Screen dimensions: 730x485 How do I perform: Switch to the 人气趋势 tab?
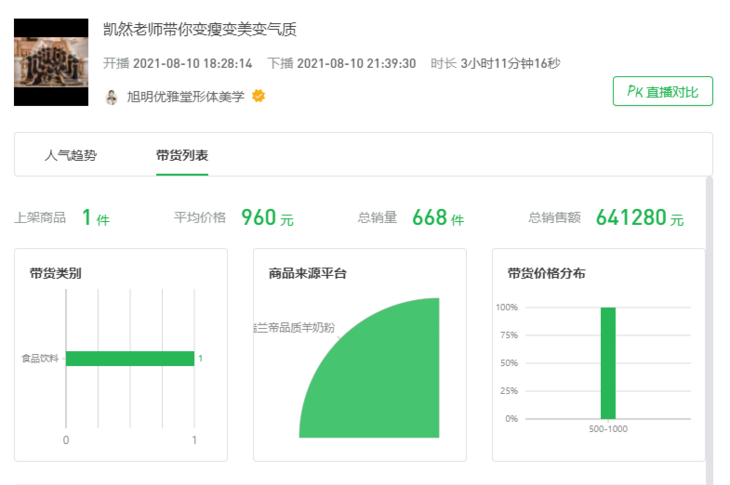coord(71,155)
